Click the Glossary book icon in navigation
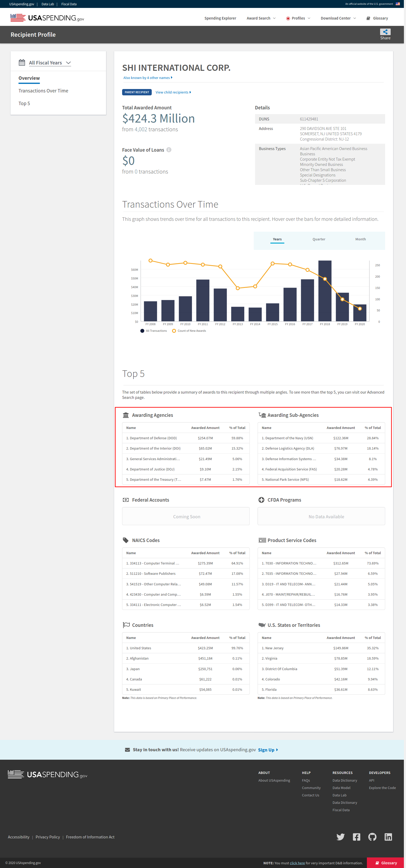 368,18
